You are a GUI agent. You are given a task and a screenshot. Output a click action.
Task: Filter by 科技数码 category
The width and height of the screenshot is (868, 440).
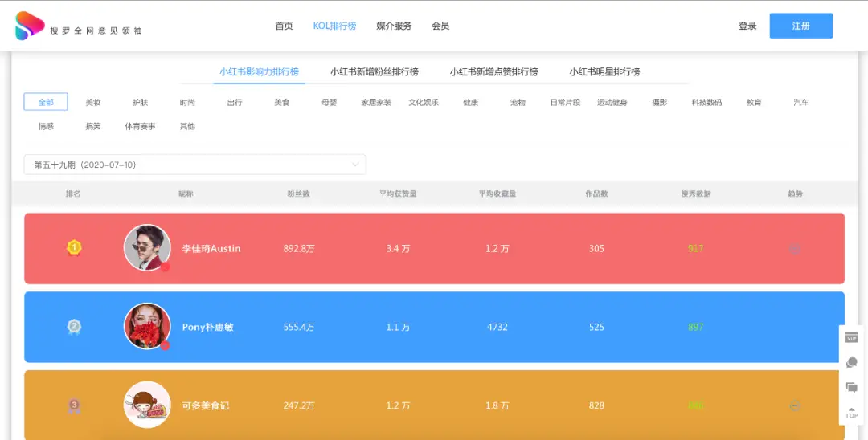click(x=706, y=102)
